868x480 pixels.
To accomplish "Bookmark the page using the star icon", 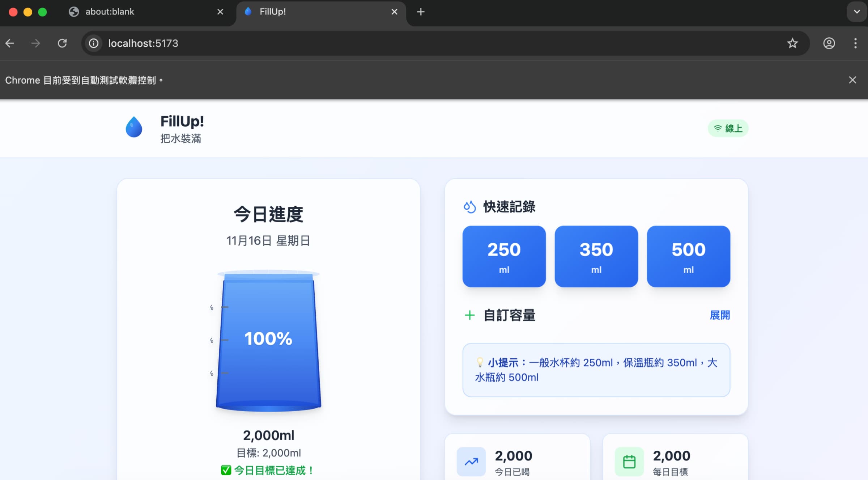I will tap(792, 43).
